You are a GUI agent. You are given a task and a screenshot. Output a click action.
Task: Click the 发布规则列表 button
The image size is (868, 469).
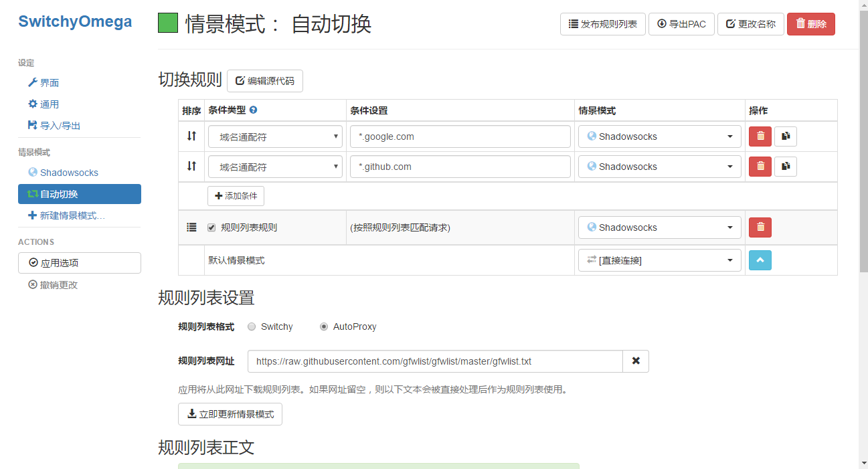pos(603,24)
